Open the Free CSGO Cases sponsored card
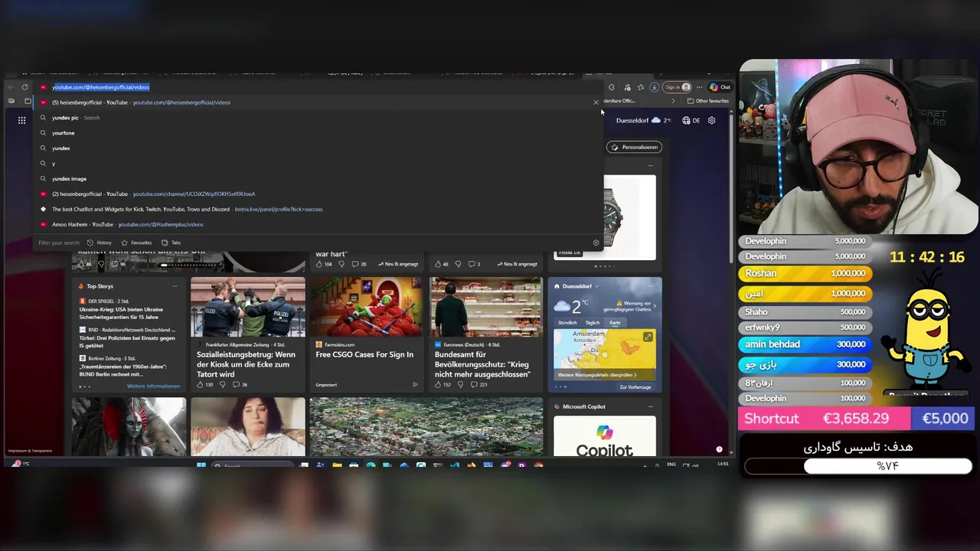 coord(366,334)
